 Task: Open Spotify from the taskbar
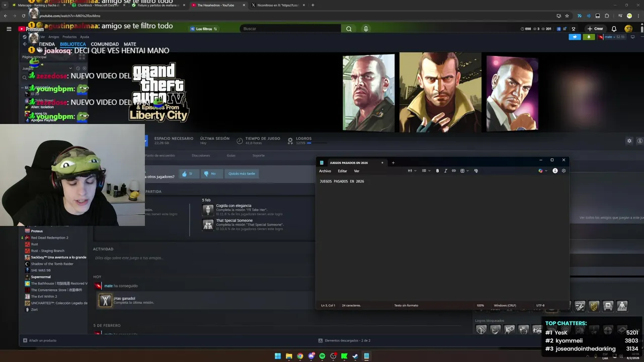322,356
